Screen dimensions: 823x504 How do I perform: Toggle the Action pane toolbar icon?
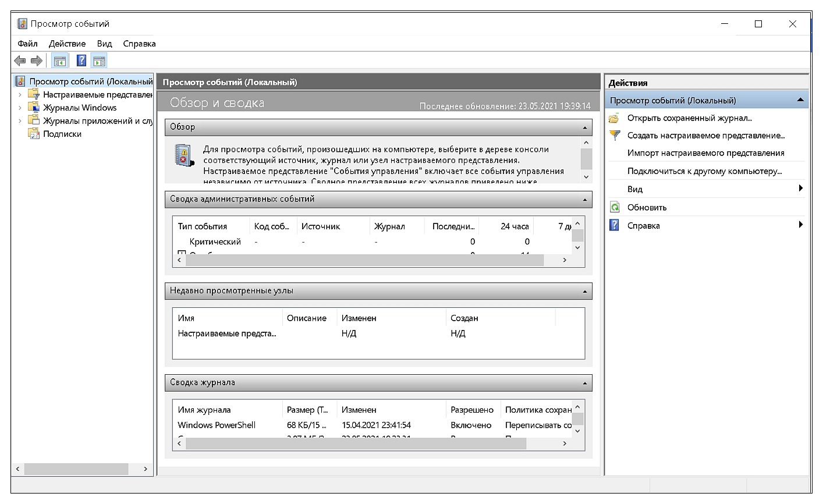pyautogui.click(x=99, y=61)
